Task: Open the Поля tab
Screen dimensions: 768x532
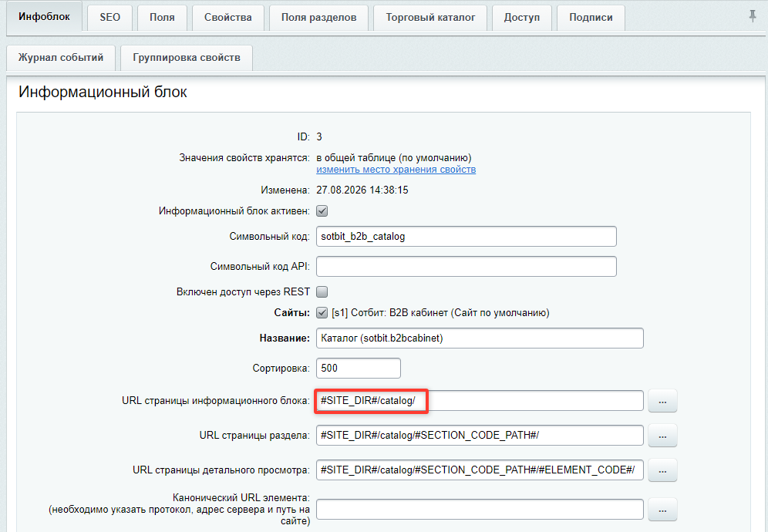Action: click(162, 17)
